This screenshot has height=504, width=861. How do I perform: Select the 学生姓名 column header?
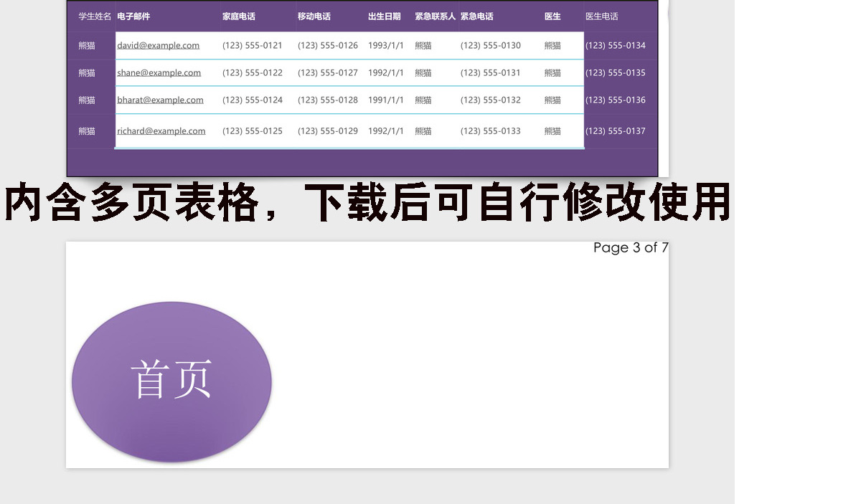95,16
